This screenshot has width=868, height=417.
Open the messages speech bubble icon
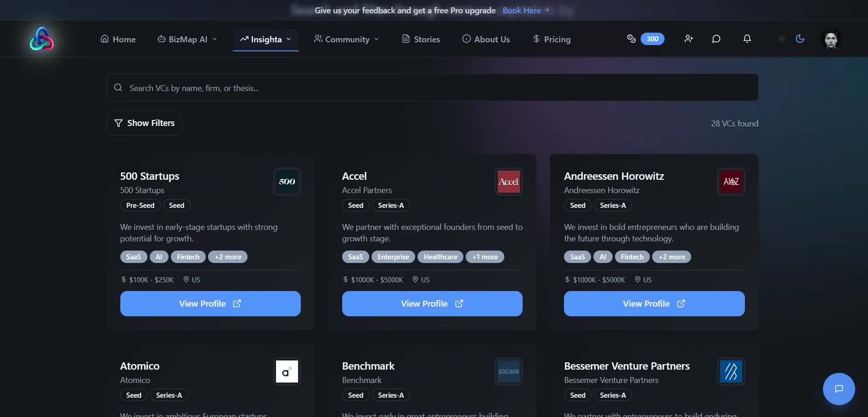tap(716, 39)
